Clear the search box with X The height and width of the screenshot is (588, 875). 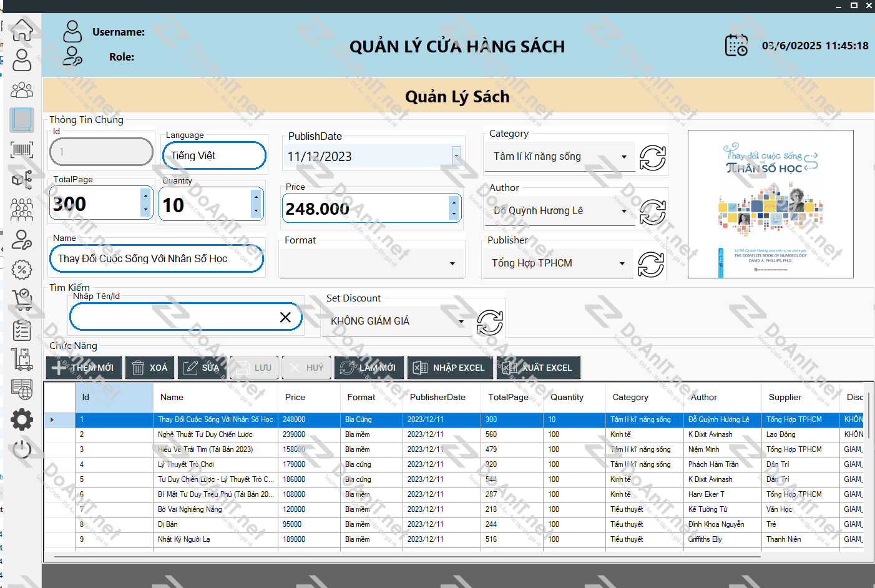[x=285, y=317]
